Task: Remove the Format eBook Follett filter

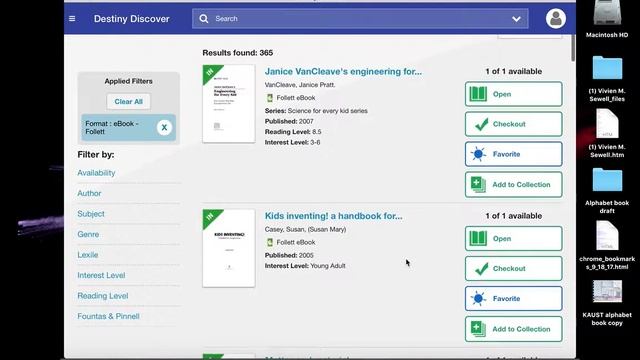Action: point(164,128)
